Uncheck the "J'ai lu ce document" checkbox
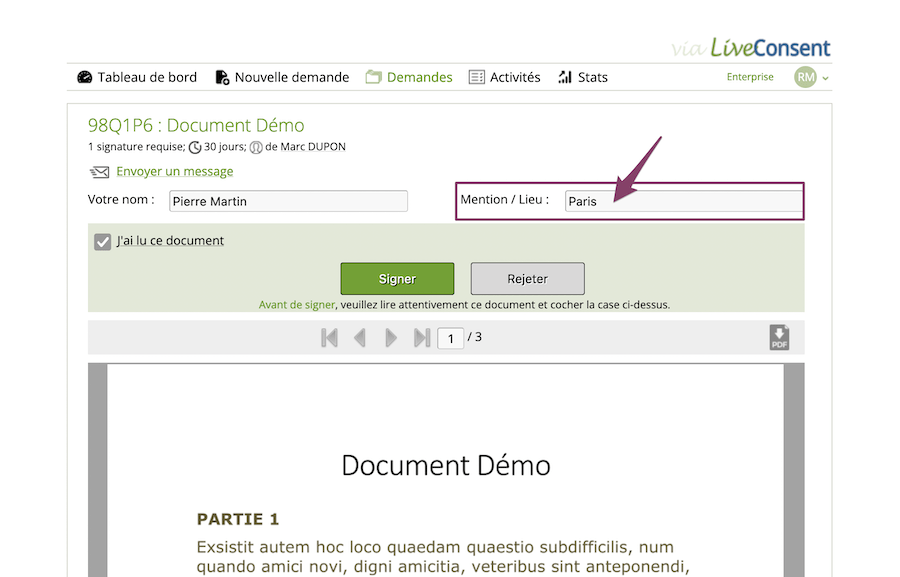The height and width of the screenshot is (577, 900). pyautogui.click(x=102, y=242)
